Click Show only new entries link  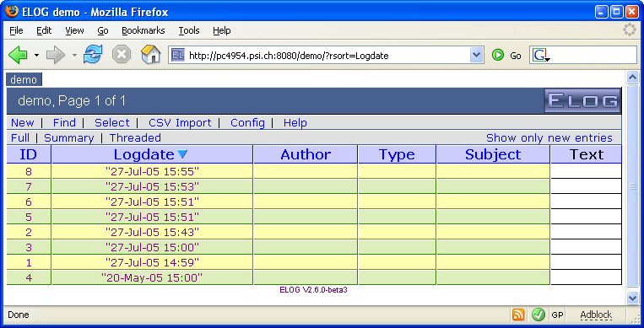tap(549, 138)
